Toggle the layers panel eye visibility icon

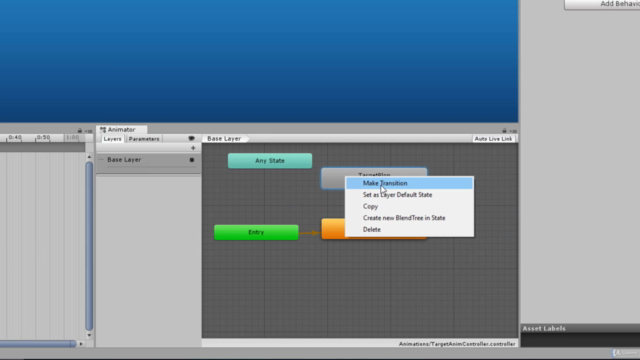(x=191, y=138)
